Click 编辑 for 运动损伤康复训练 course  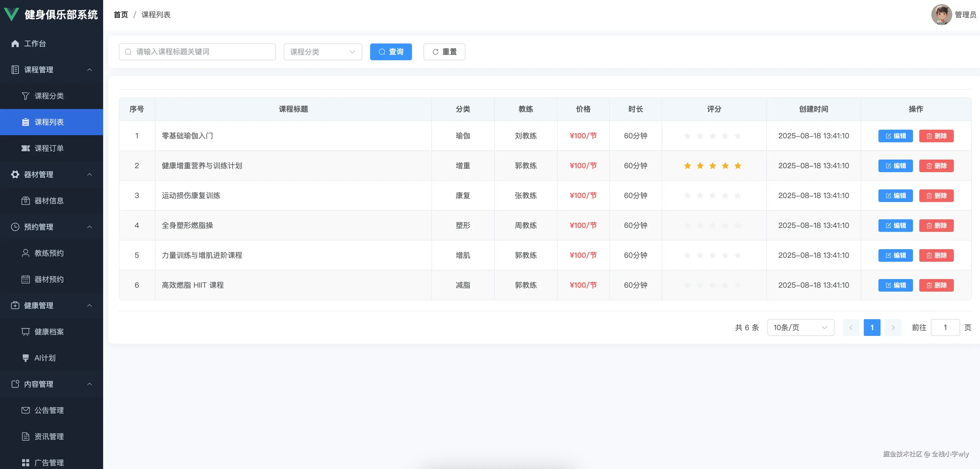[x=895, y=196]
